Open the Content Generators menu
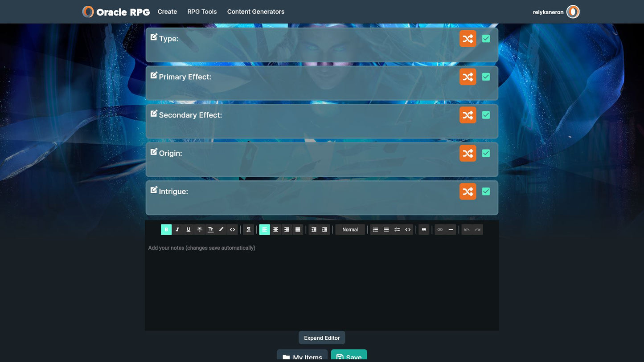Screen dimensions: 644x362 (x=255, y=12)
